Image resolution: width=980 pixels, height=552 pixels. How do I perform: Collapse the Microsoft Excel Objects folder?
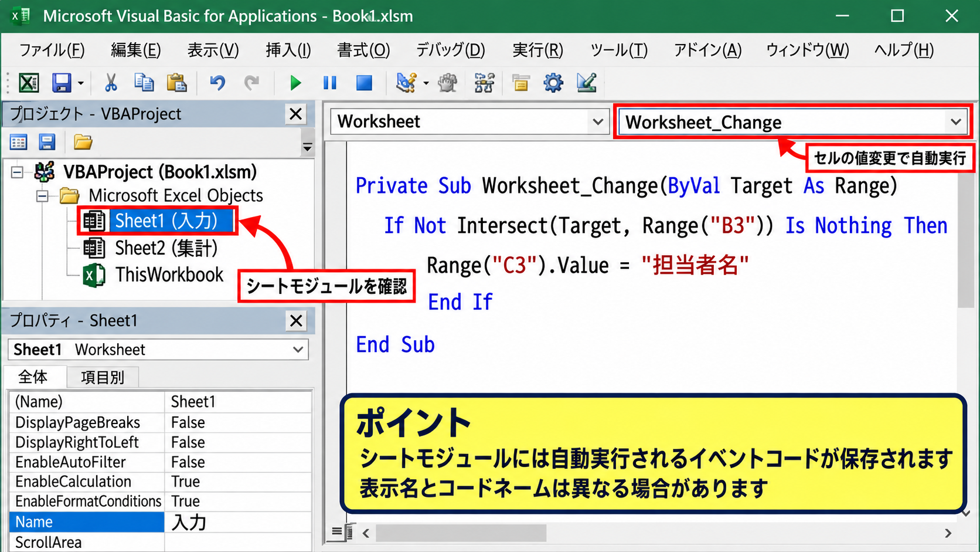coord(42,196)
